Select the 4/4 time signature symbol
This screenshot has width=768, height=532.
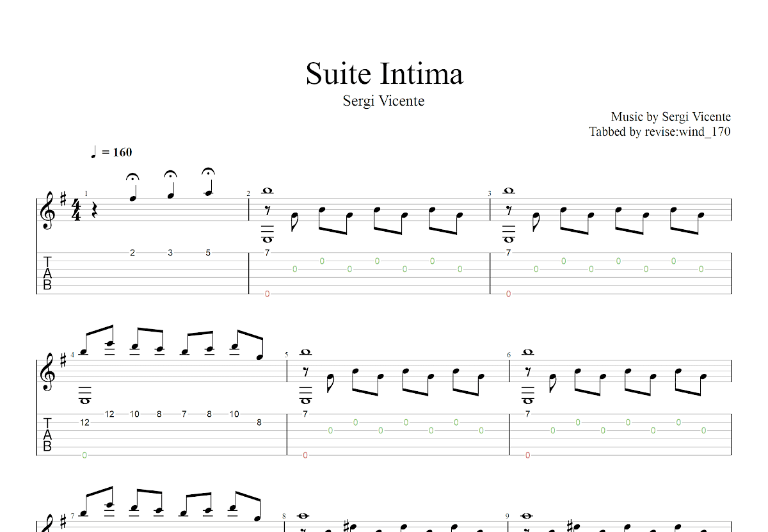(x=76, y=208)
